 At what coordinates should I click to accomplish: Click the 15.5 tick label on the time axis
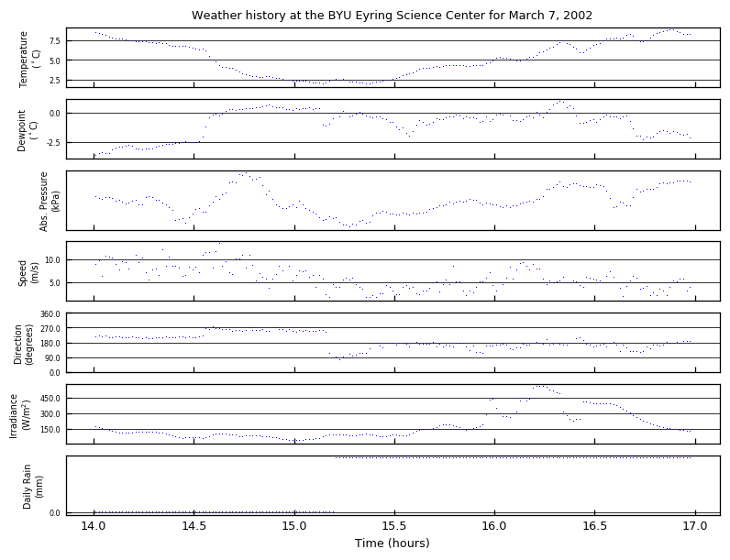(394, 526)
